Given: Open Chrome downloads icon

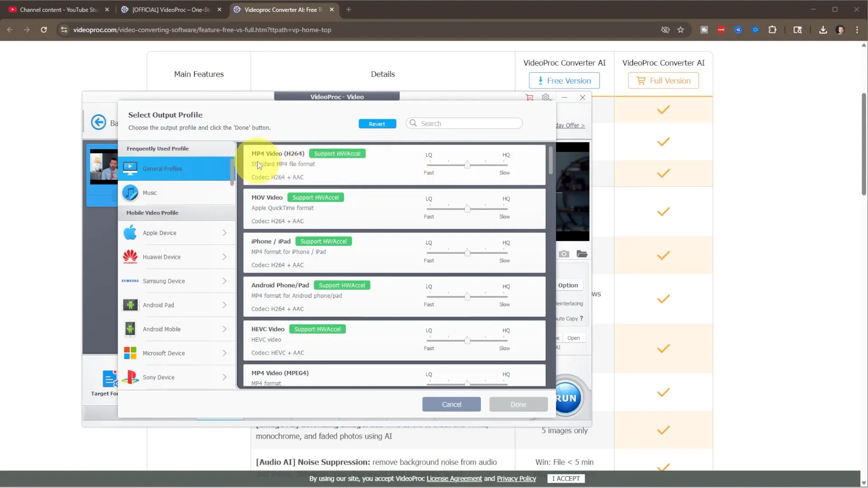Looking at the screenshot, I should (x=823, y=30).
